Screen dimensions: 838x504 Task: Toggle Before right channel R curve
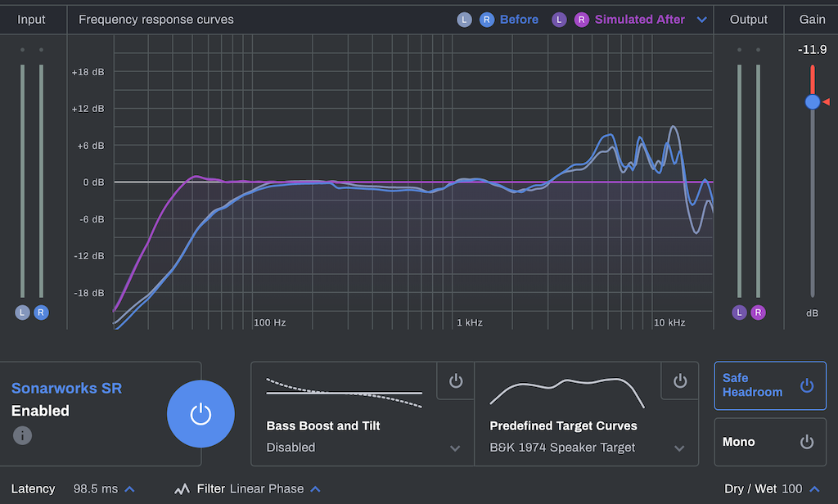click(486, 20)
